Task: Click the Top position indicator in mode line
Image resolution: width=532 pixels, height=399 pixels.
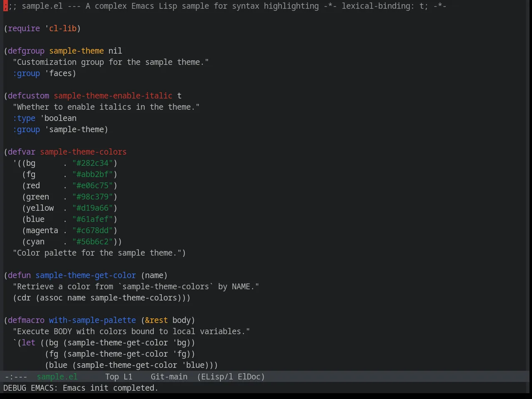Action: (x=112, y=377)
